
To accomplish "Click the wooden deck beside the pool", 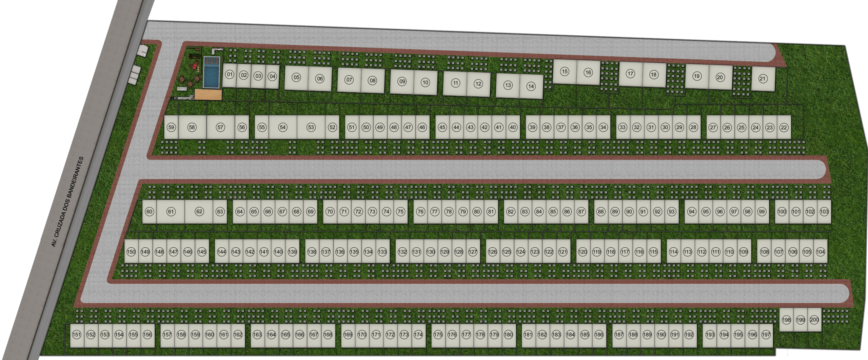I will [208, 95].
